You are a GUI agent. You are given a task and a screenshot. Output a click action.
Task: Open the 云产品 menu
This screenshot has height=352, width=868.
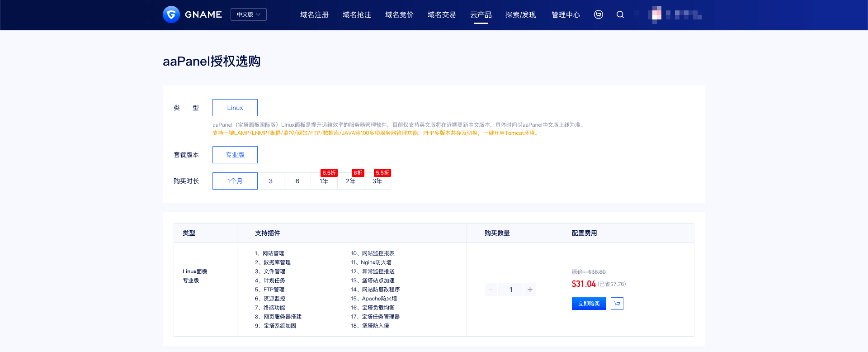tap(481, 15)
